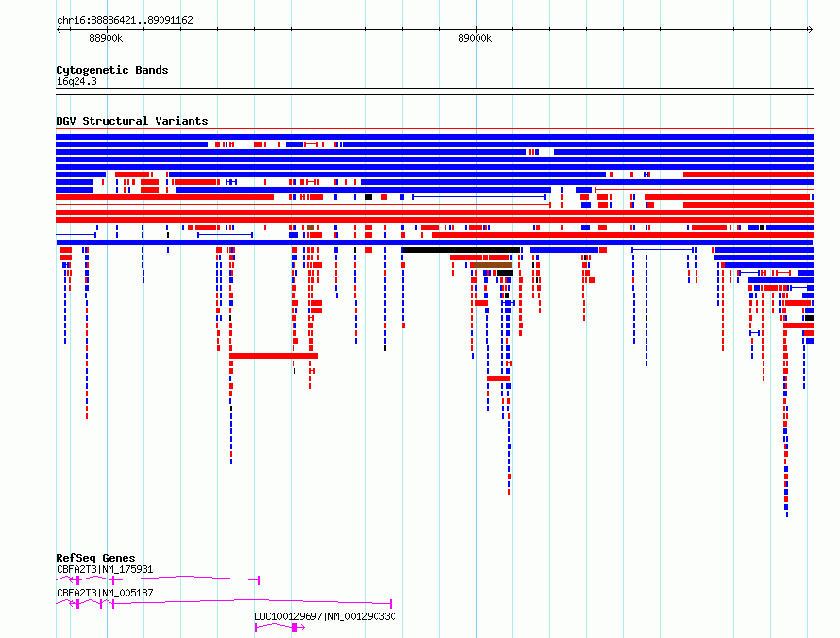
Task: Select the LOC100129697 magenta gene model glyph
Action: click(279, 628)
